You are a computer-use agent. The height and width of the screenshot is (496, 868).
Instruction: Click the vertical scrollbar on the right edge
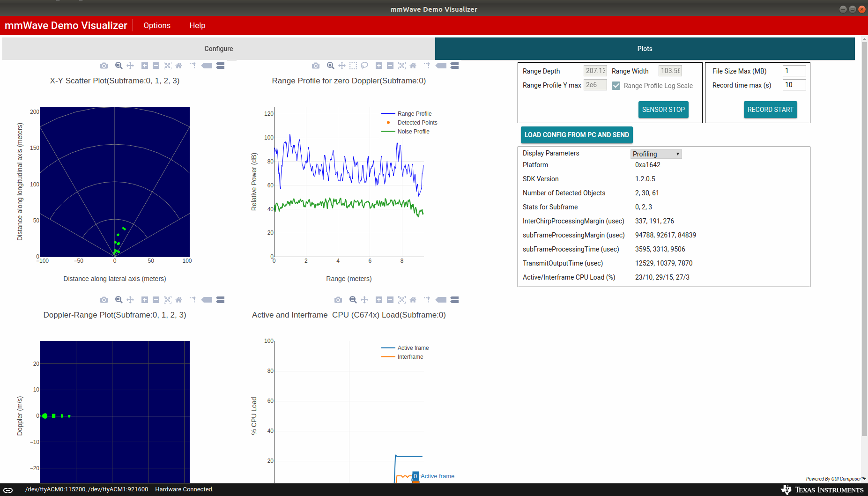click(x=864, y=239)
